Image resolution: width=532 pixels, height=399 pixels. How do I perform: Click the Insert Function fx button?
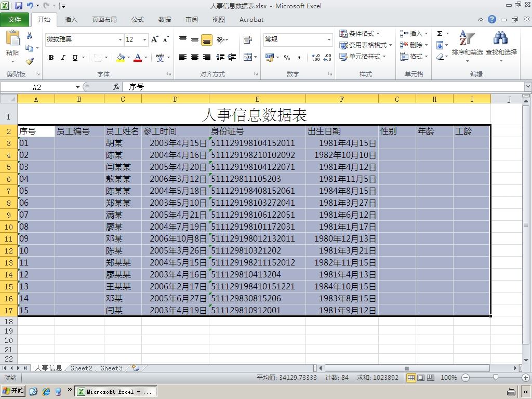tap(116, 87)
